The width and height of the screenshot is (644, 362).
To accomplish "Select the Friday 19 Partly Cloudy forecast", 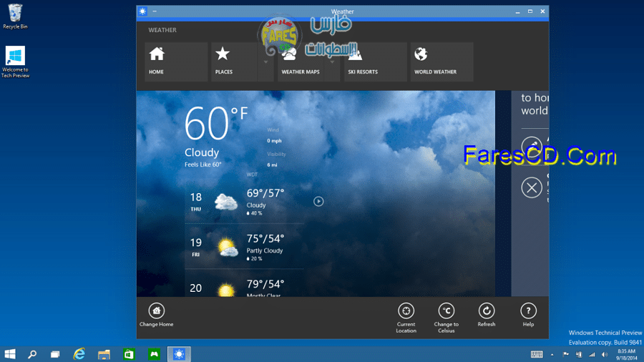I will pyautogui.click(x=245, y=247).
